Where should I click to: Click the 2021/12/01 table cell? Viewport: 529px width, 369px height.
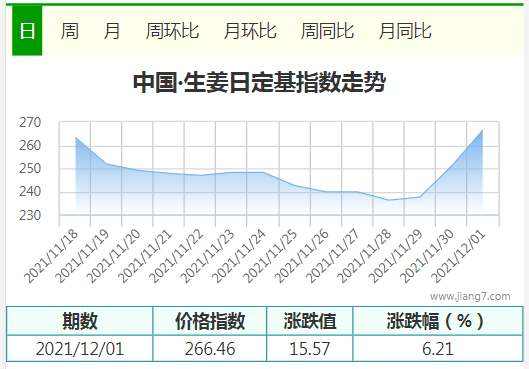80,348
